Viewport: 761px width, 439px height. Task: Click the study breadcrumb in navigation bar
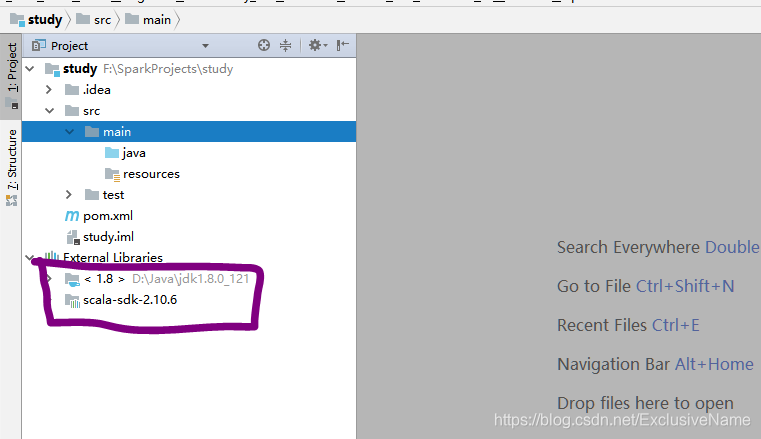click(x=36, y=20)
